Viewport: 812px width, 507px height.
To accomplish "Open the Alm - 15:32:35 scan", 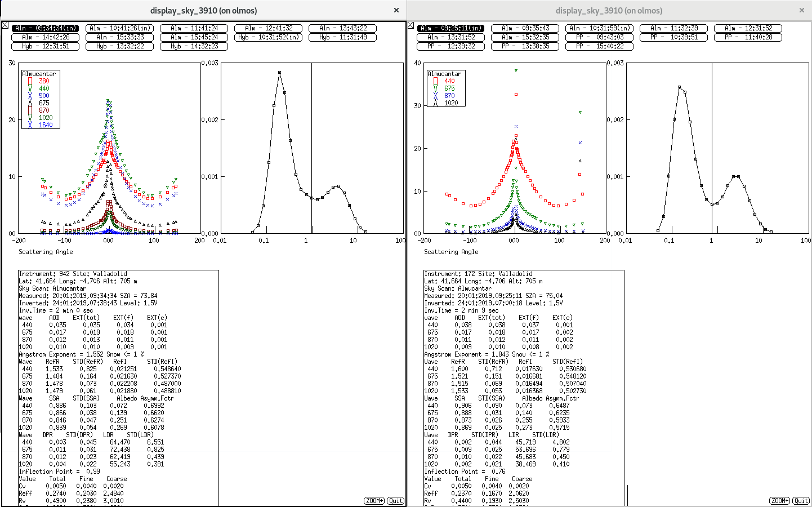I will tap(525, 37).
